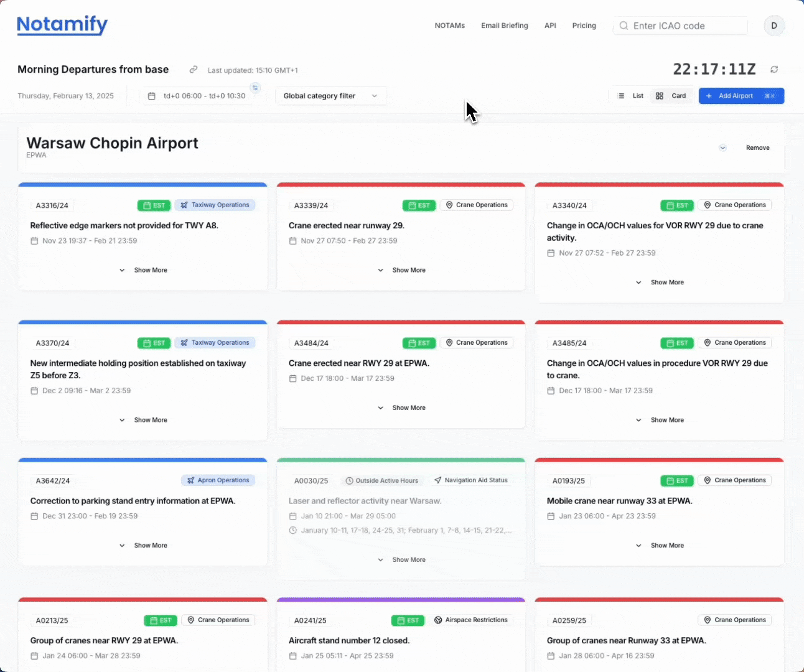Expand Show More on NOTAM A3370/24
The height and width of the screenshot is (672, 804).
tap(143, 420)
